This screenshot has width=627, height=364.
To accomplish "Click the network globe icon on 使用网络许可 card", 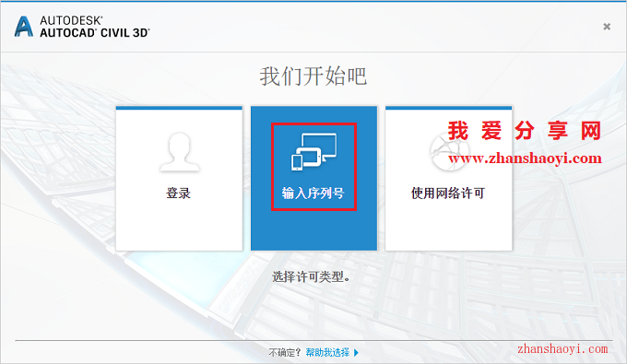I will (449, 152).
